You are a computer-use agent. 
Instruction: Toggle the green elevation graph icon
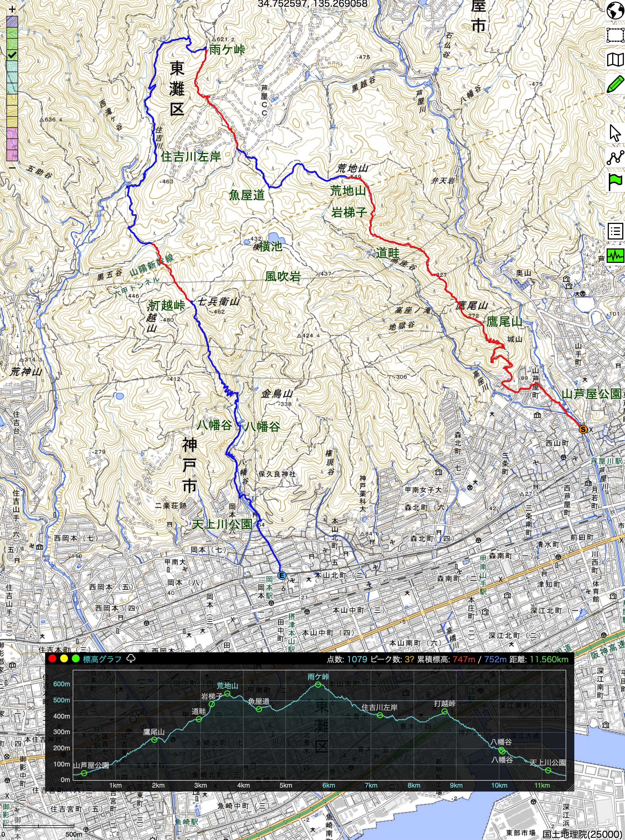click(615, 256)
